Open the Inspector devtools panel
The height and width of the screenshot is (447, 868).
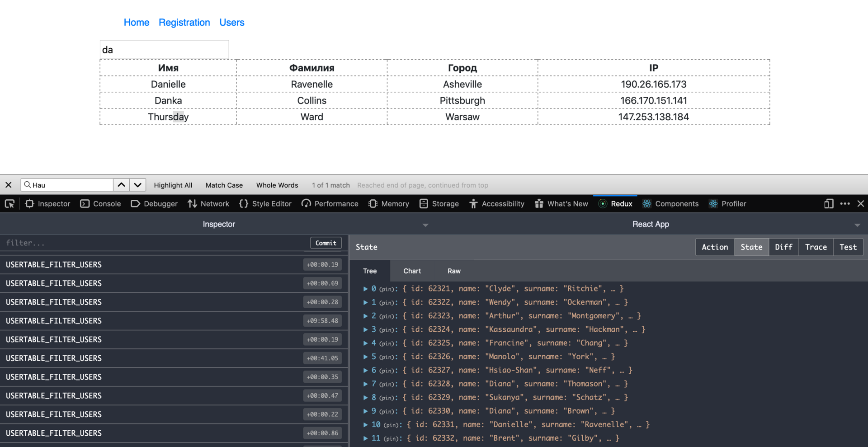(48, 204)
